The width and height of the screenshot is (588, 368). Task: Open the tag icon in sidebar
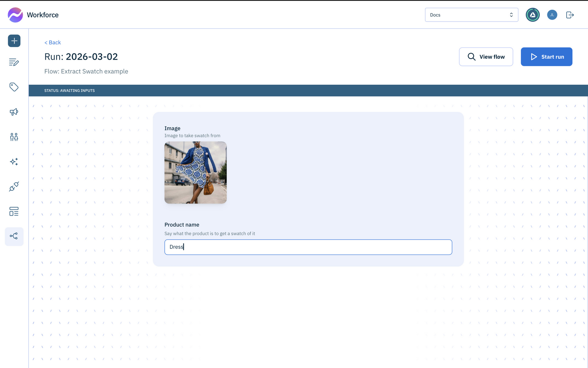click(x=14, y=87)
